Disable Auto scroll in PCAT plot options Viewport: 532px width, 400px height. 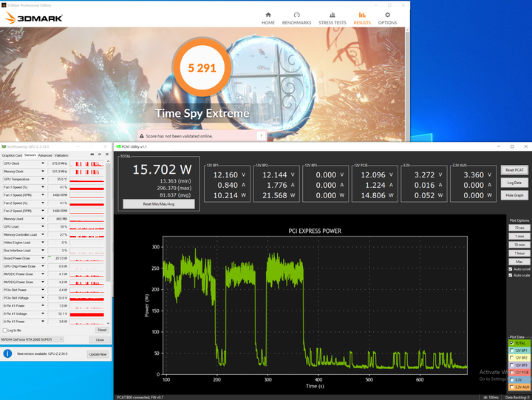(511, 269)
